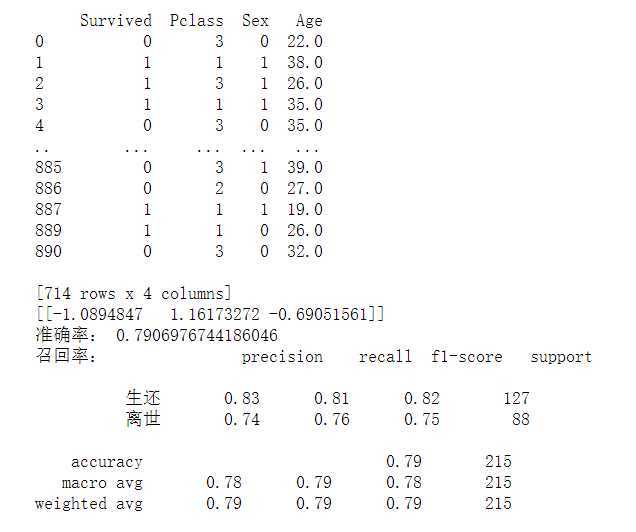Click the precision header
Screen dimensions: 636x532
pyautogui.click(x=282, y=357)
